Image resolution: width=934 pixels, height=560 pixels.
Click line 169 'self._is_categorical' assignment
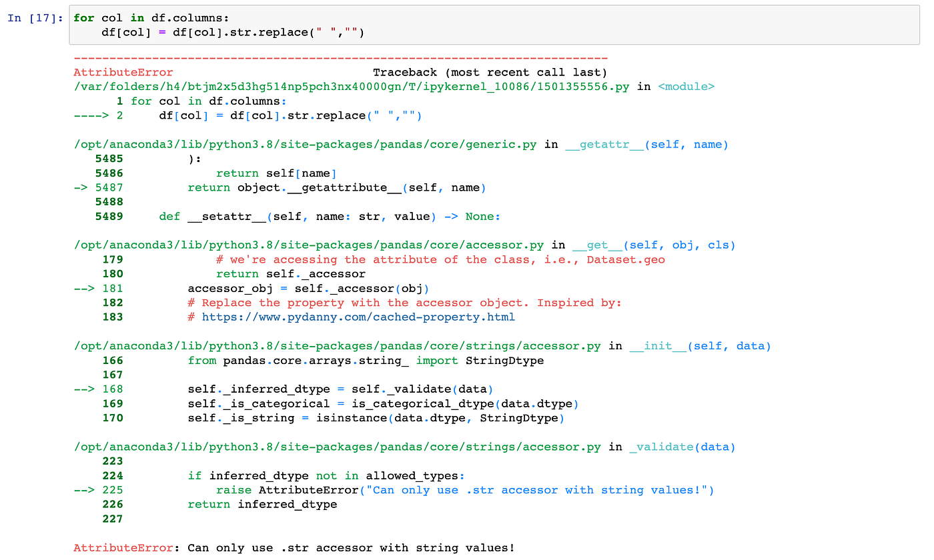pos(383,404)
